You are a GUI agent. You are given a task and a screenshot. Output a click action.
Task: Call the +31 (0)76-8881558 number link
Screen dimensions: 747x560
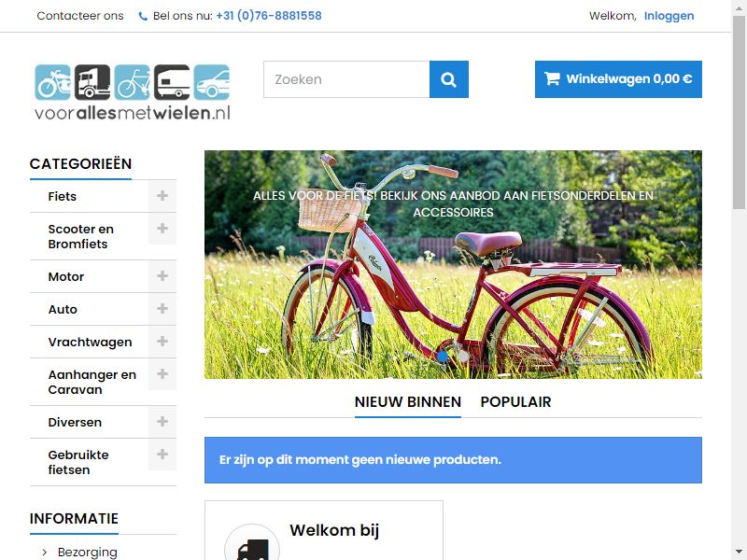(269, 16)
